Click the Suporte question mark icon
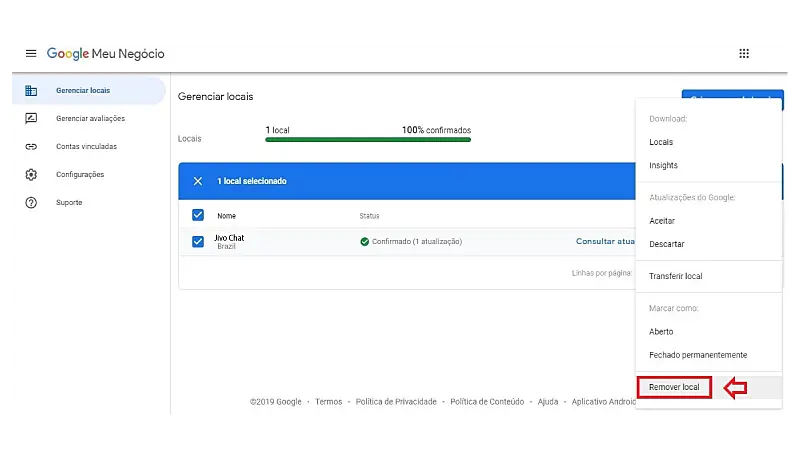Screen dimensions: 800x450 pos(31,203)
